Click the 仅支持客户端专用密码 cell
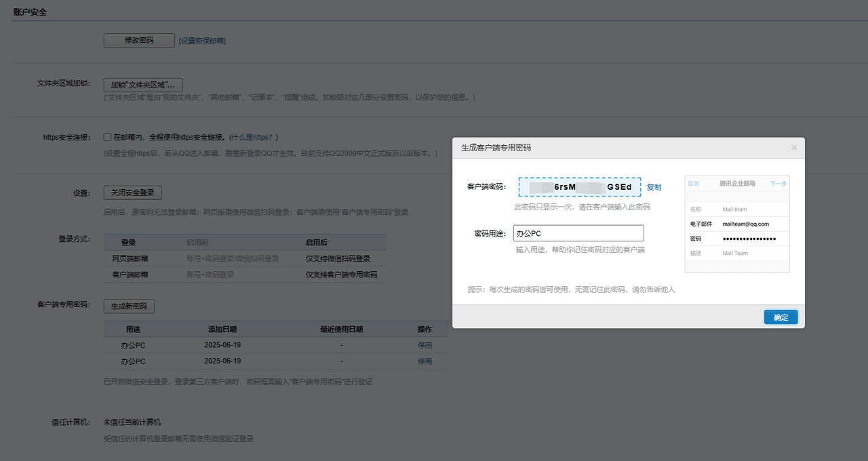The width and height of the screenshot is (868, 461). 341,275
